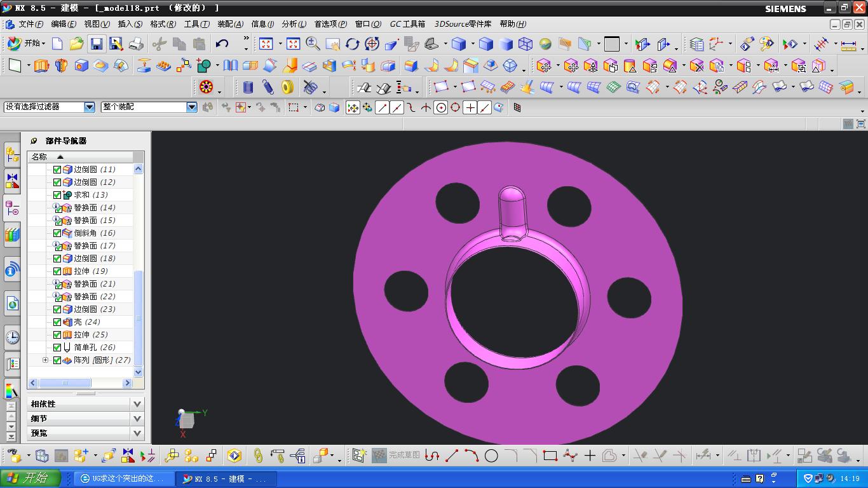Toggle the 替换面 (14) checkbox

click(x=57, y=208)
